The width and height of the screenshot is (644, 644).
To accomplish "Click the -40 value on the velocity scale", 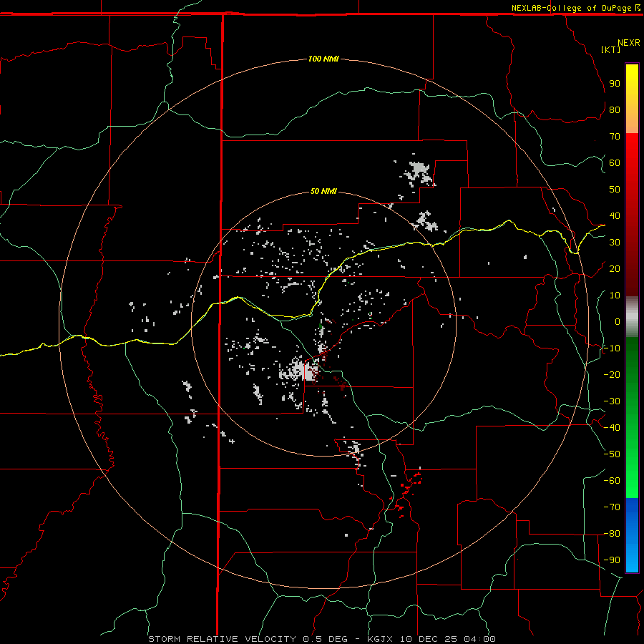I will pos(612,428).
